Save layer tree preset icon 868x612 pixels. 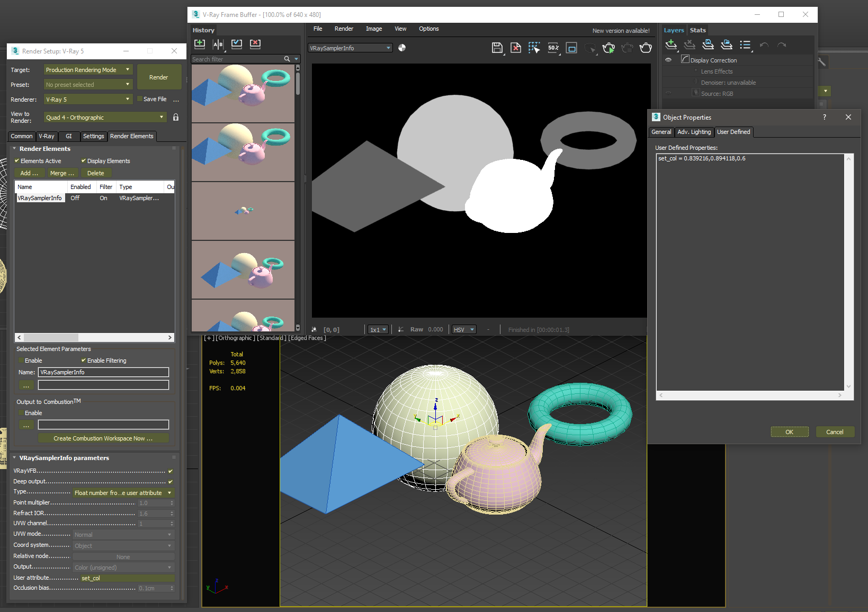[x=708, y=45]
